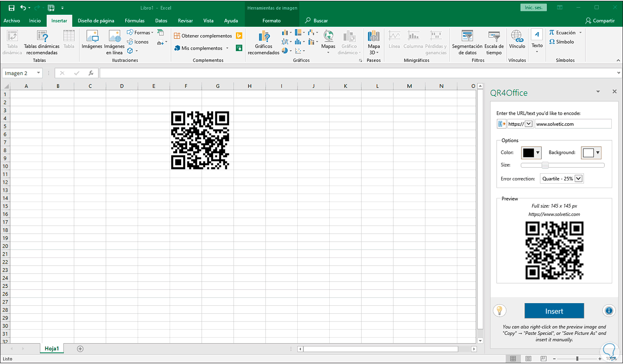Screen dimensions: 623x364
Task: Click Inic. ses. sign-in button
Action: pos(533,8)
